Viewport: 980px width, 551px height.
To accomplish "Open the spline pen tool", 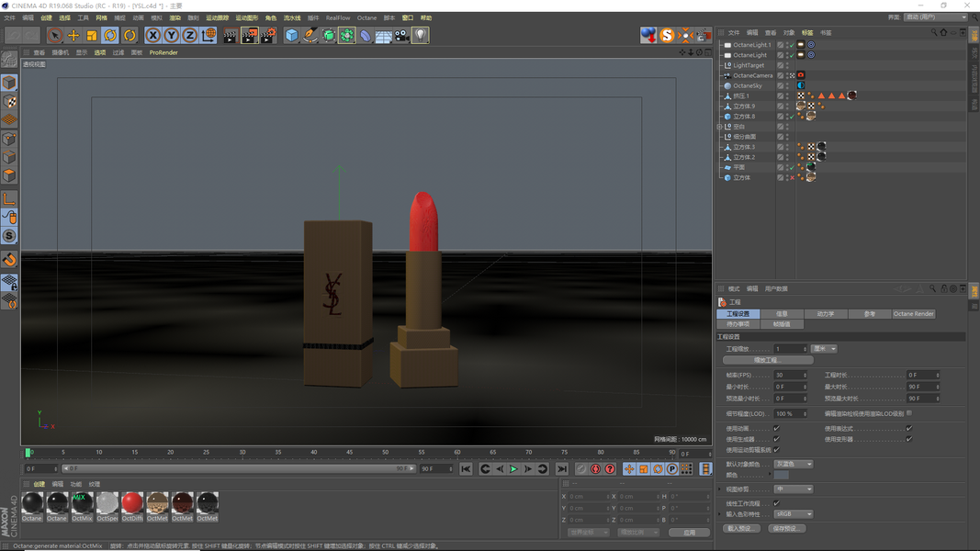I will (310, 36).
